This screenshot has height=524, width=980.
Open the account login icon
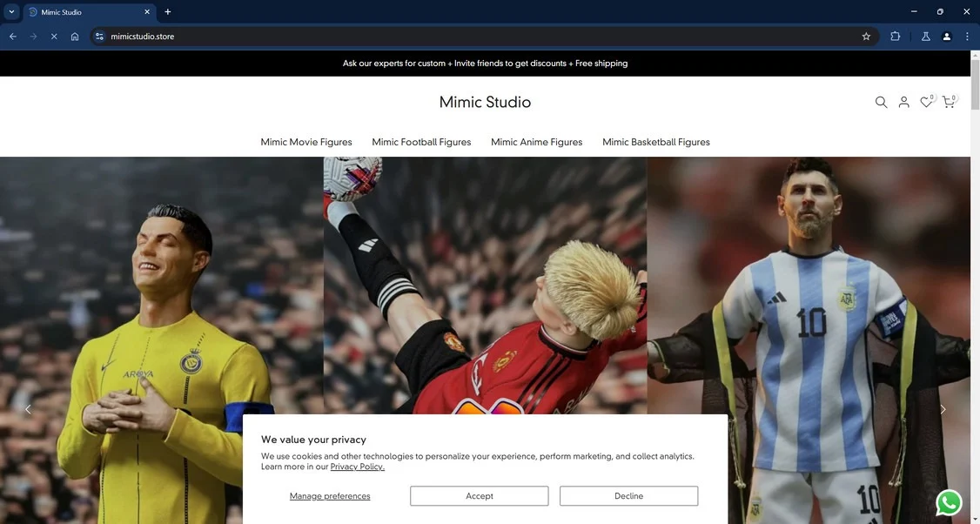[x=903, y=102]
